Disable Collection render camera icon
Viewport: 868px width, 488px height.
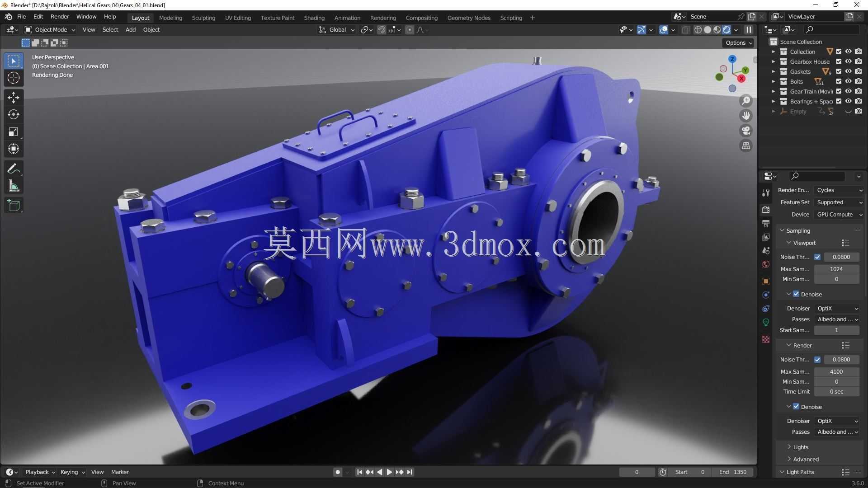(858, 52)
